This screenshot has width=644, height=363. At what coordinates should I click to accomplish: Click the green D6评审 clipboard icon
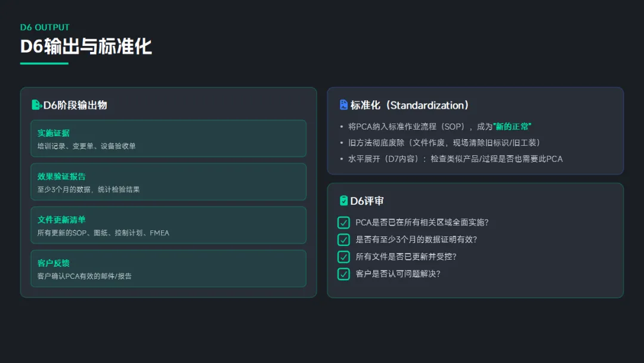click(343, 201)
